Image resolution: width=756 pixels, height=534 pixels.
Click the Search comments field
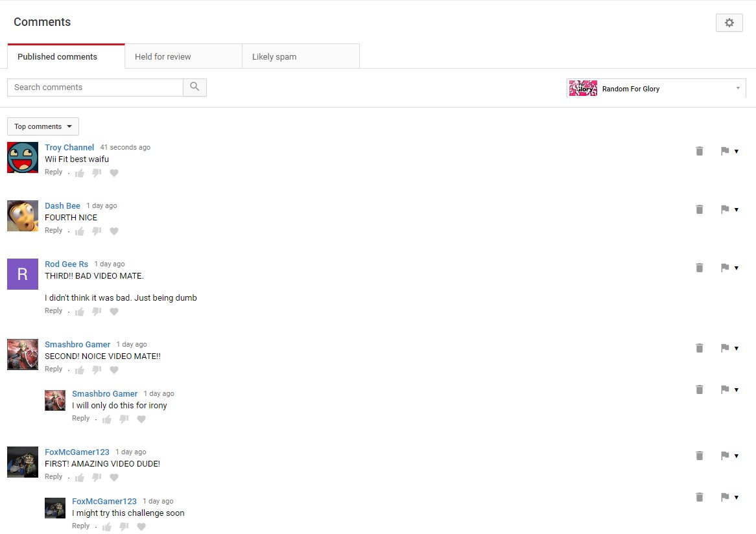coord(95,87)
